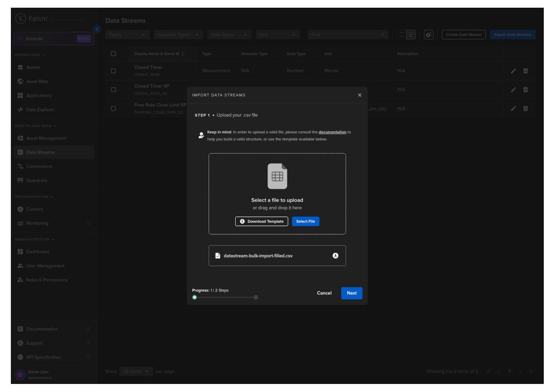Select the Flow Rate Close Limit SP checkbox
The width and height of the screenshot is (555, 392).
coord(114,109)
